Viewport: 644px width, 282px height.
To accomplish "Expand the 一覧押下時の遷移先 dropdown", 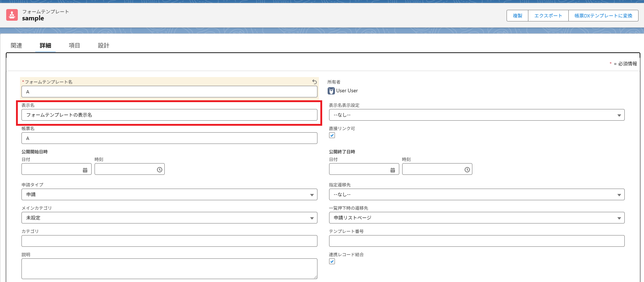I will pos(476,218).
